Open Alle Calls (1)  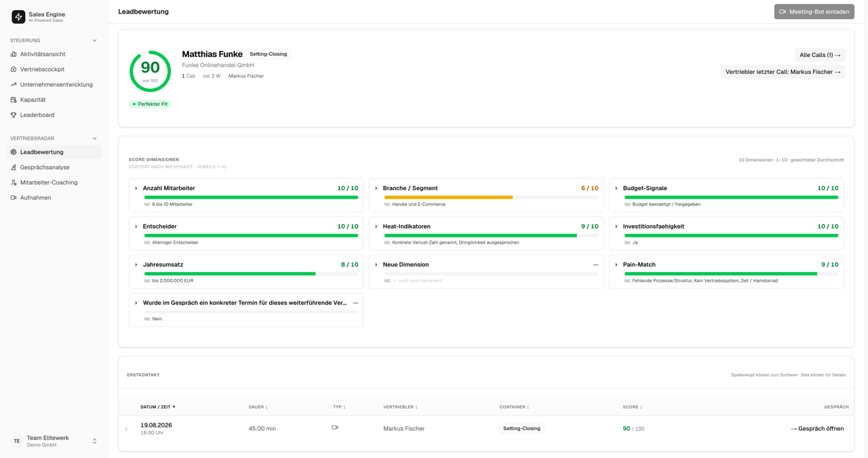point(820,55)
